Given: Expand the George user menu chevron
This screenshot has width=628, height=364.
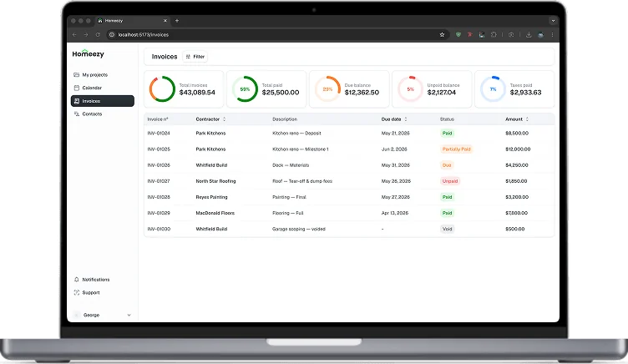Looking at the screenshot, I should click(129, 315).
